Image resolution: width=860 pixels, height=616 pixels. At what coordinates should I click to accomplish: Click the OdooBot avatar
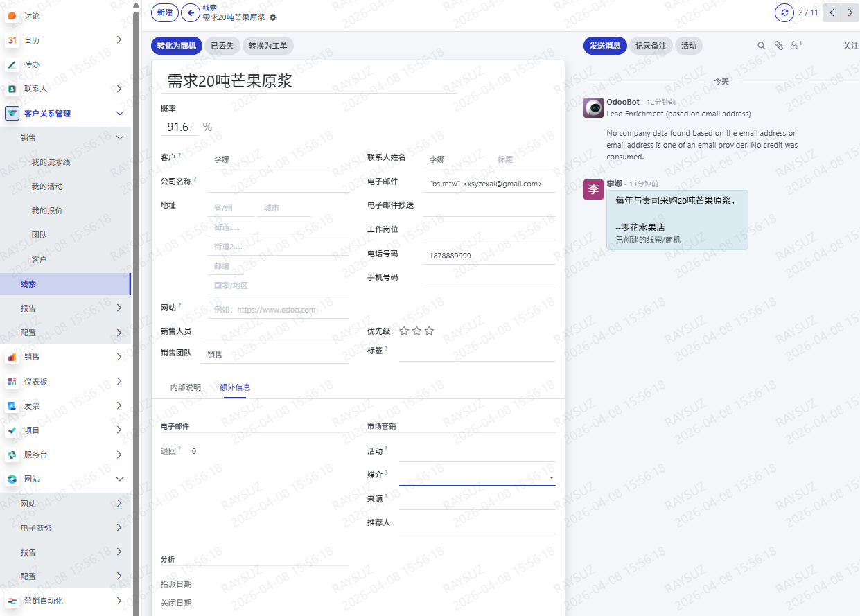point(593,107)
